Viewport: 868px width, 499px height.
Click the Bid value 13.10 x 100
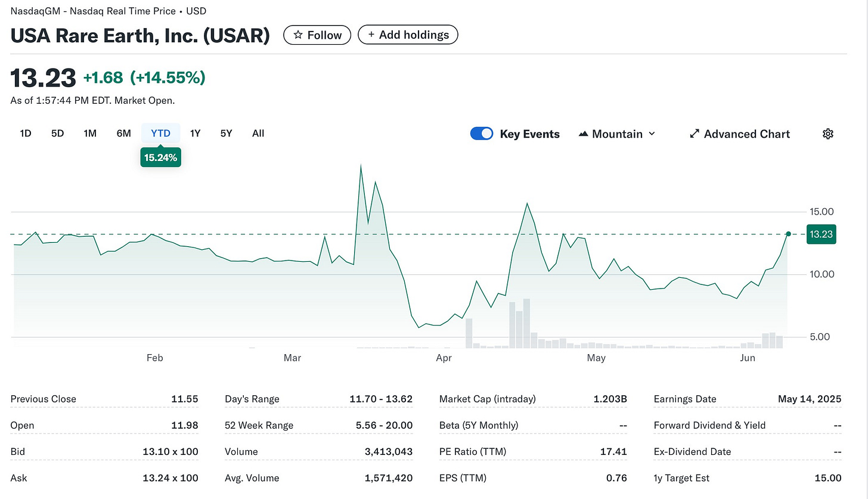[170, 452]
